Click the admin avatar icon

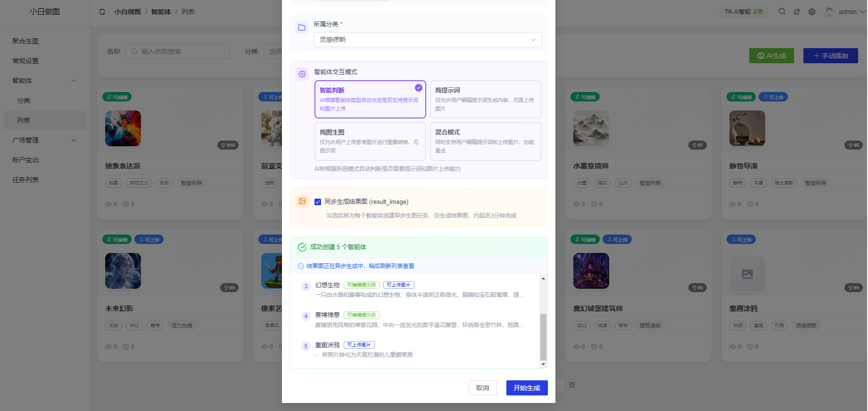coord(829,12)
